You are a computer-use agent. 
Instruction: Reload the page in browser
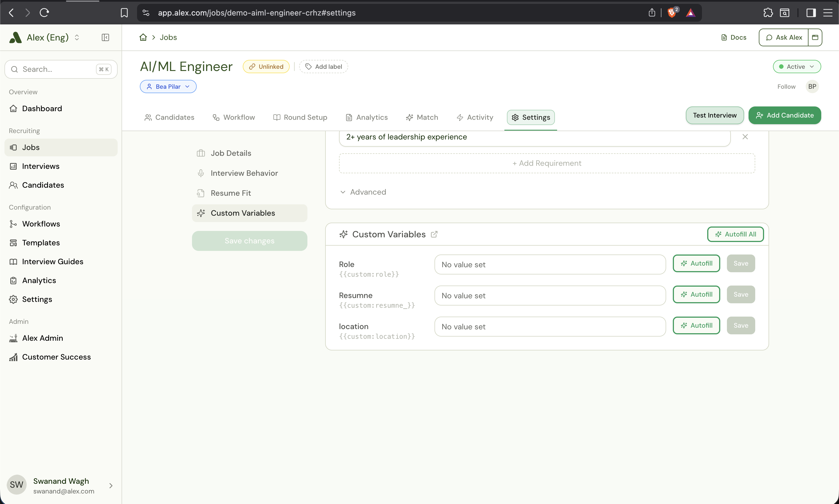pyautogui.click(x=44, y=13)
